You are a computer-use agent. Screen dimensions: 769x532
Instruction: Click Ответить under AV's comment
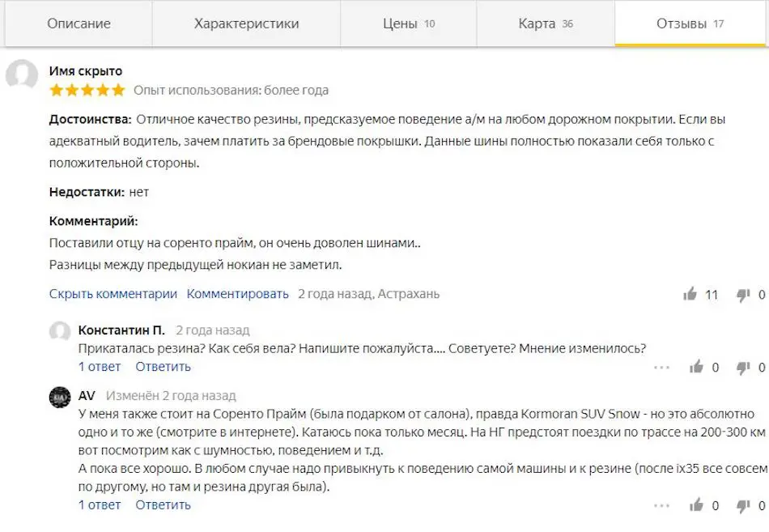163,504
